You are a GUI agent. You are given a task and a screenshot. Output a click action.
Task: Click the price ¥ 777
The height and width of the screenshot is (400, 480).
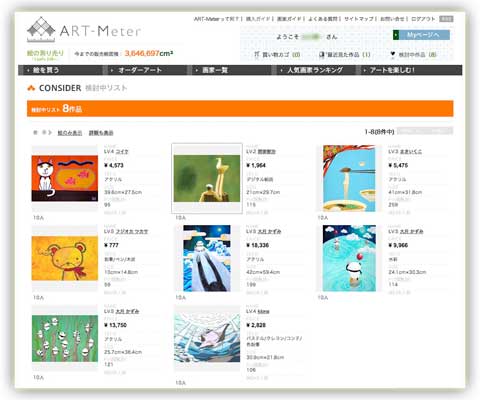(x=111, y=245)
